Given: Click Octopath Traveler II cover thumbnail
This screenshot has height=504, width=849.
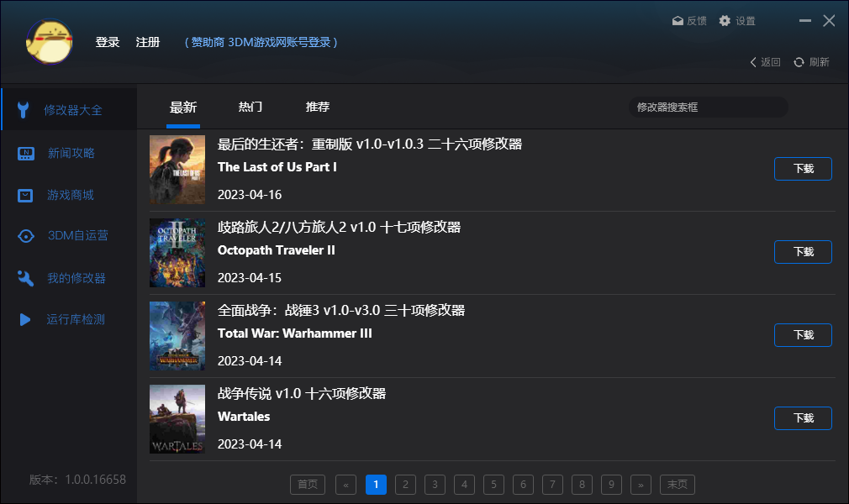Looking at the screenshot, I should tap(177, 253).
